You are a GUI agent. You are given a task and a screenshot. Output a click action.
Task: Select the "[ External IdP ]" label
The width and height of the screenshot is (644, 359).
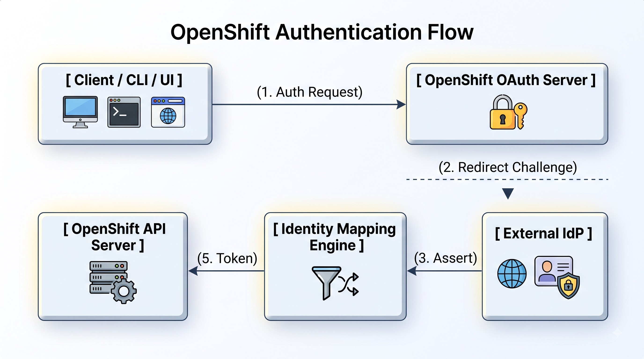coord(544,233)
